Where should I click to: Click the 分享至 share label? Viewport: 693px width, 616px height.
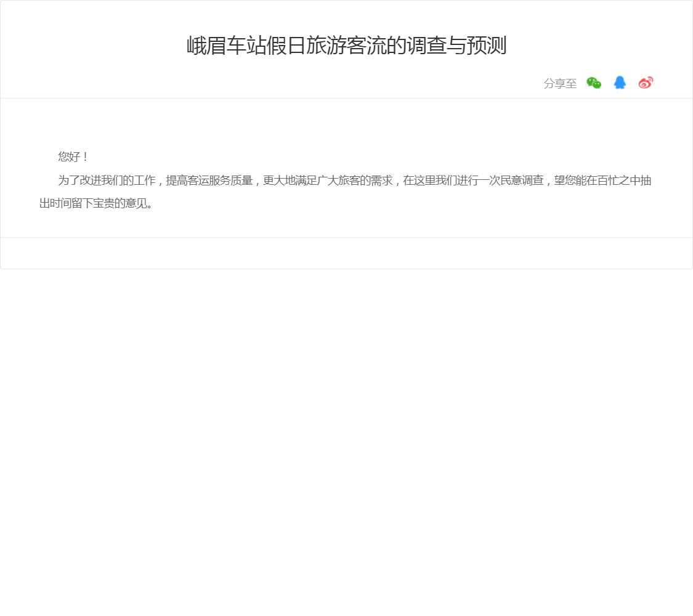[x=560, y=84]
